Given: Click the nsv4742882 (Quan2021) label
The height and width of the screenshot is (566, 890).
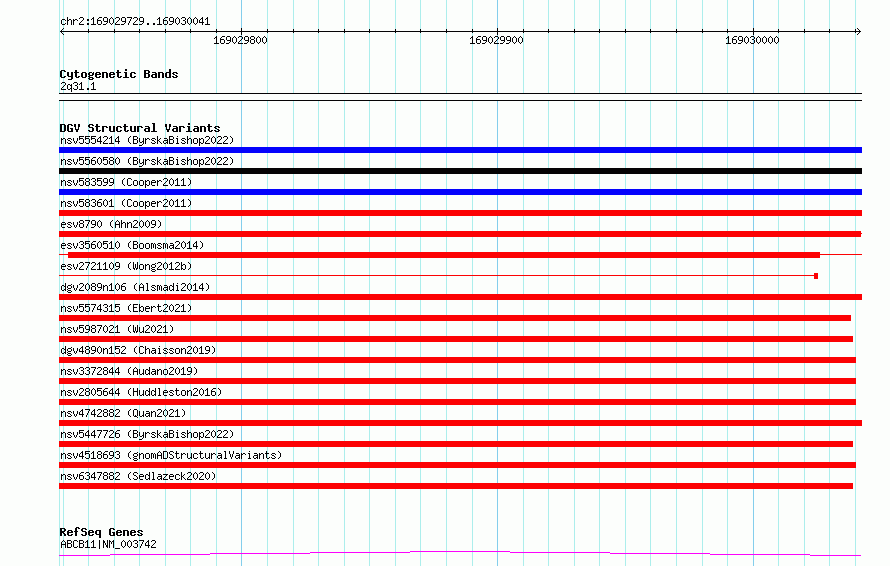Looking at the screenshot, I should (123, 413).
